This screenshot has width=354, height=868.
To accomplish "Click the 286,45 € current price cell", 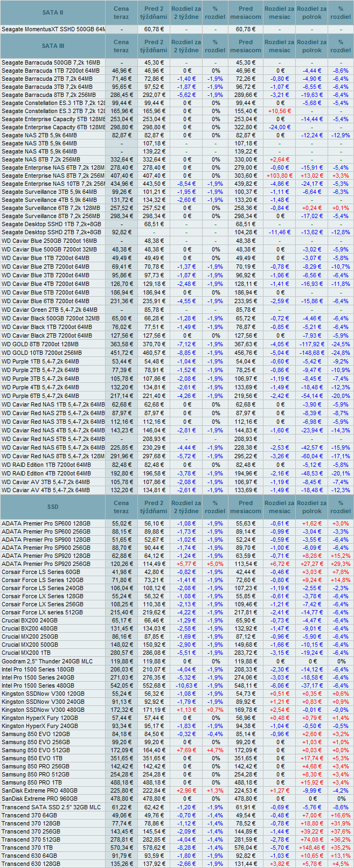I will click(x=122, y=95).
